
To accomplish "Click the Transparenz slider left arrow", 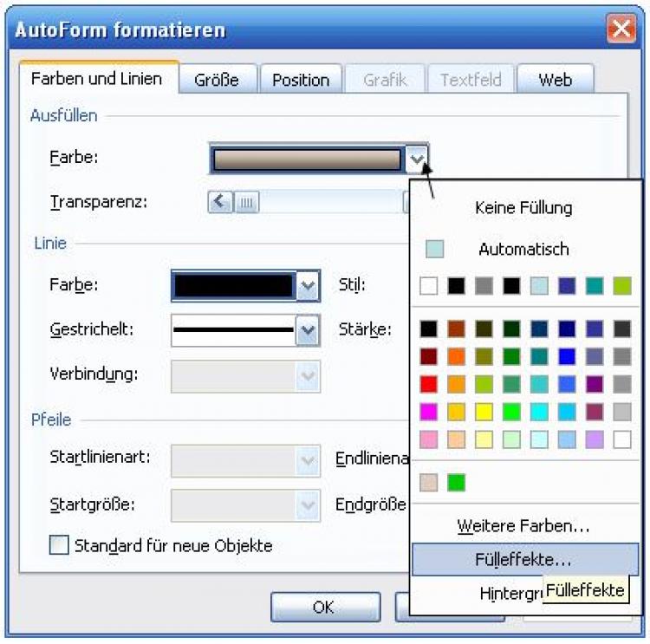I will (220, 203).
